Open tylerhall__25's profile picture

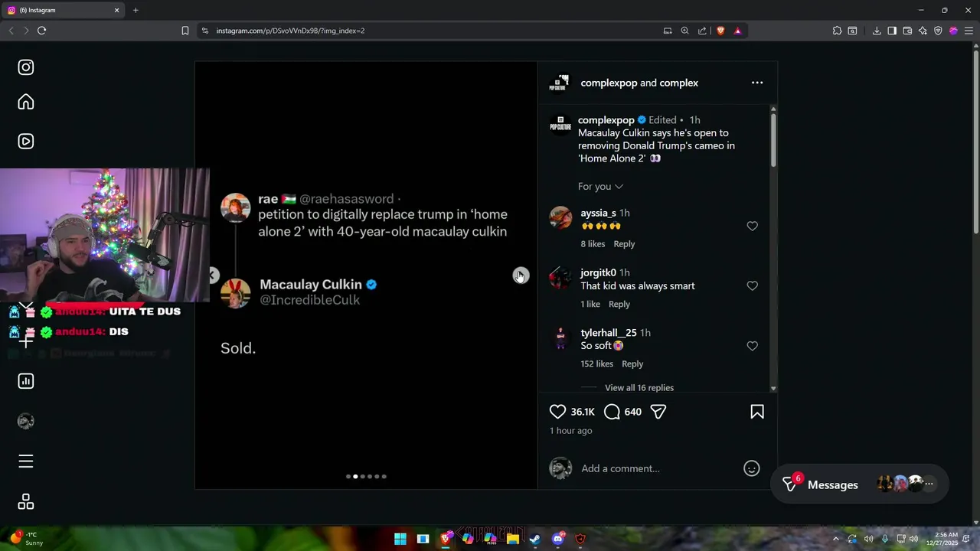pos(560,338)
